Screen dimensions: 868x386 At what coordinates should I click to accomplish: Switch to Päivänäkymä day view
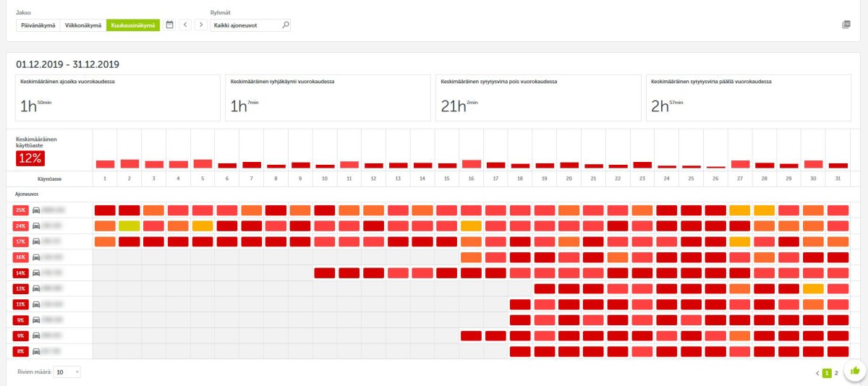[x=38, y=25]
